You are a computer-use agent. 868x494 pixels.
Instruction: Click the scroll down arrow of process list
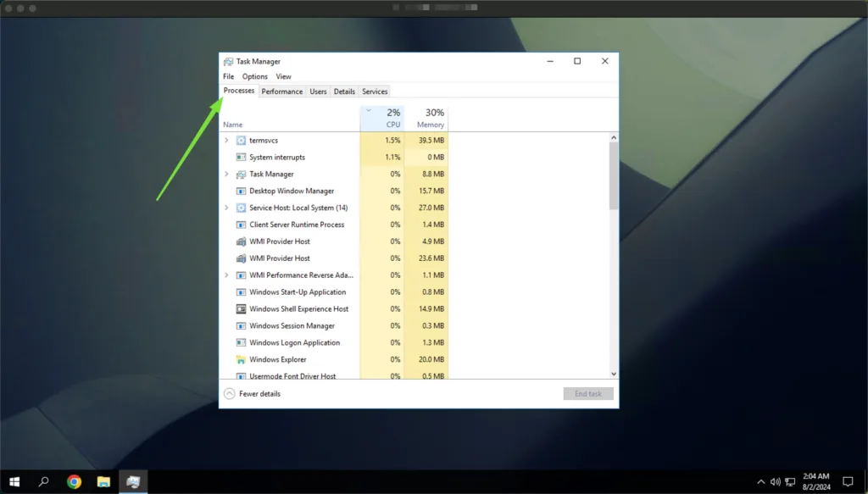coord(614,374)
